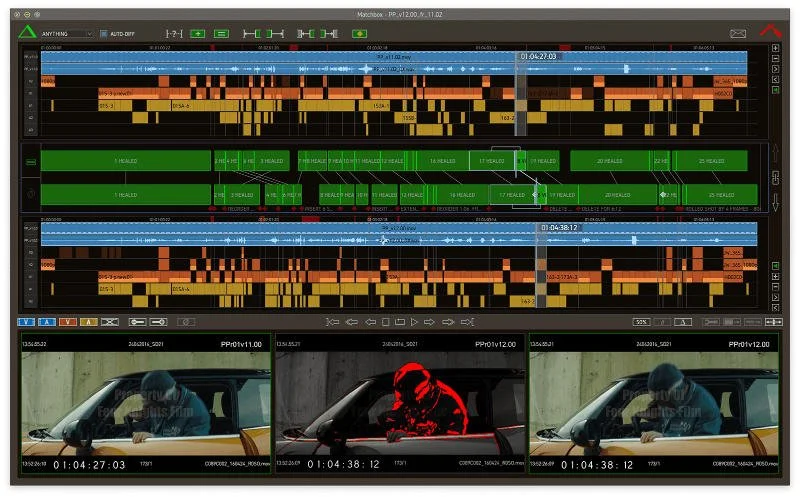Image resolution: width=800 pixels, height=497 pixels.
Task: Click lower timeline right-arrow scroll icon
Action: click(776, 297)
